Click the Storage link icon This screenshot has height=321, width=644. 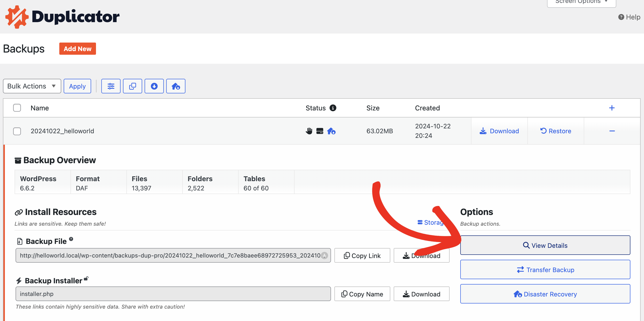[x=420, y=222]
